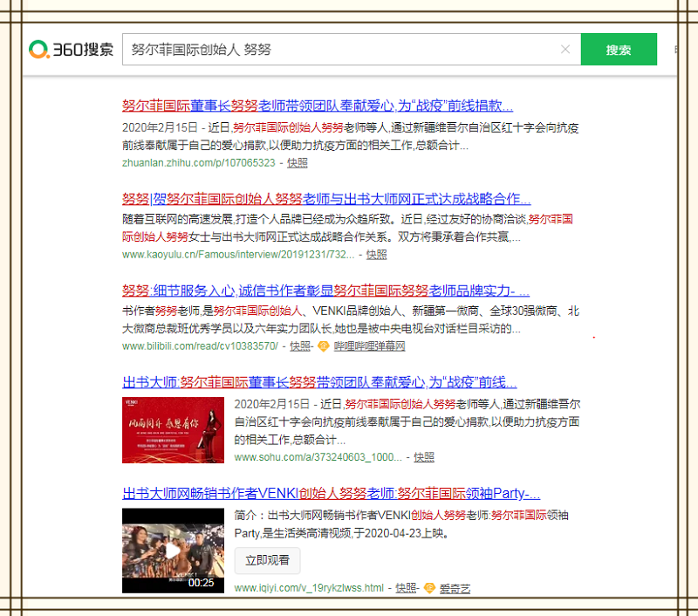
Task: Open the result titled 细节服务入心
Action: (325, 290)
